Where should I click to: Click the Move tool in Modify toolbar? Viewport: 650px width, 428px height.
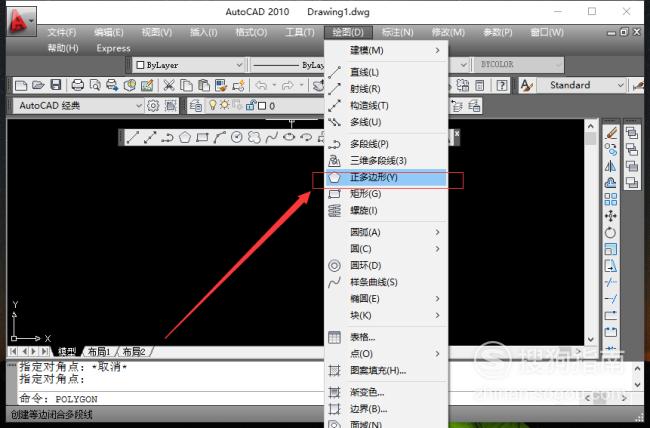point(611,216)
